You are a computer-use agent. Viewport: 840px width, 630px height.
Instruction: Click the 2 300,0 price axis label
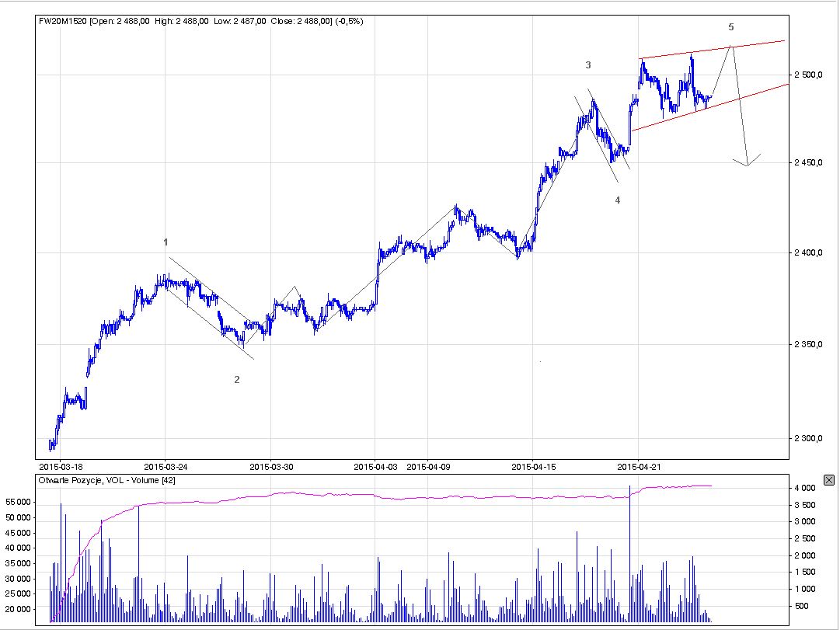808,438
